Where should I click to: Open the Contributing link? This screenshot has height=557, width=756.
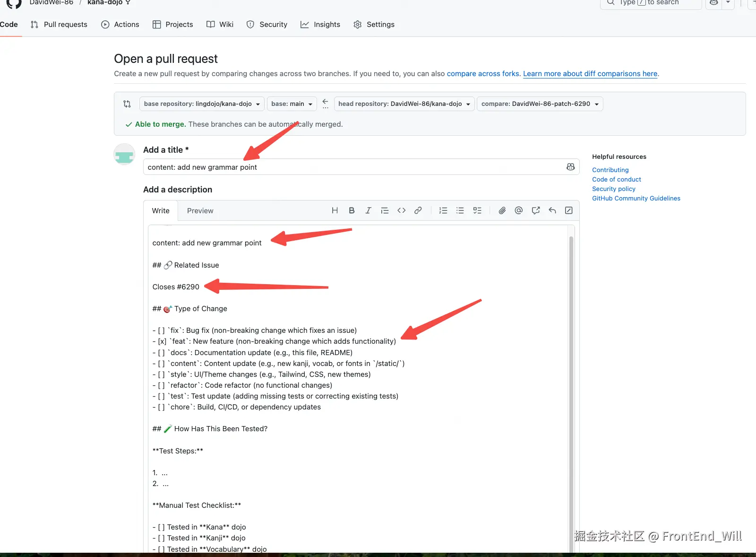click(x=610, y=170)
